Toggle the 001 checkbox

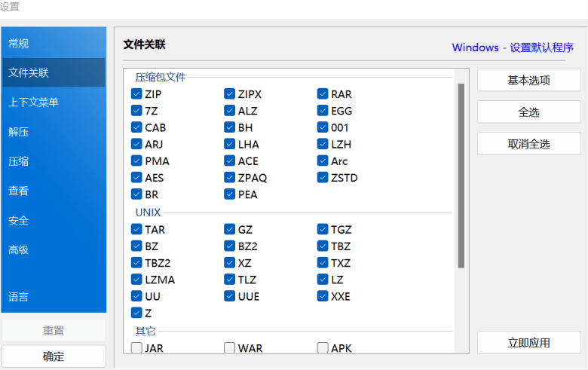coord(323,127)
